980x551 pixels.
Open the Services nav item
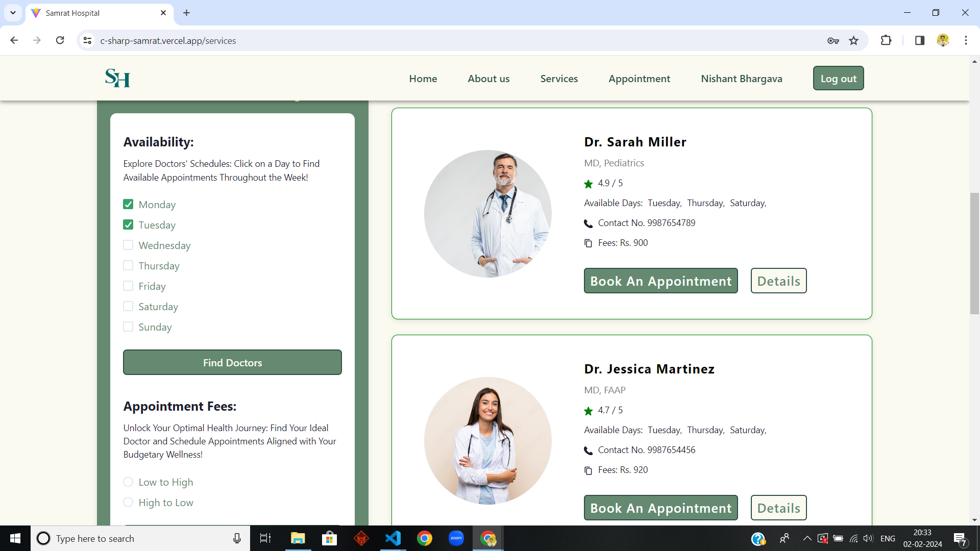(559, 79)
